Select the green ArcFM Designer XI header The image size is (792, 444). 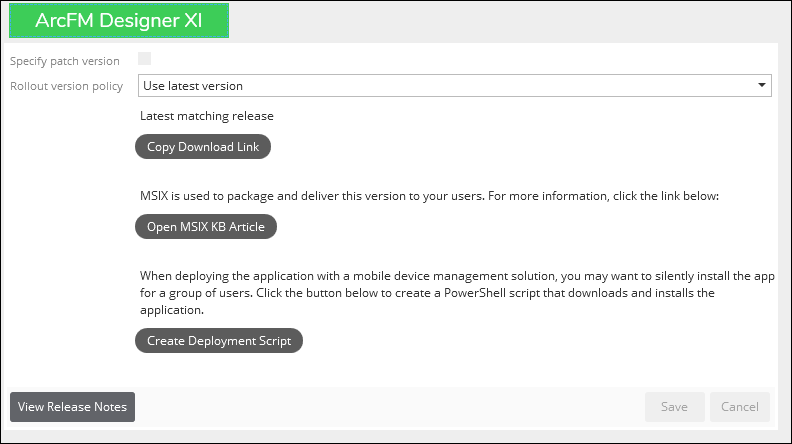coord(119,20)
